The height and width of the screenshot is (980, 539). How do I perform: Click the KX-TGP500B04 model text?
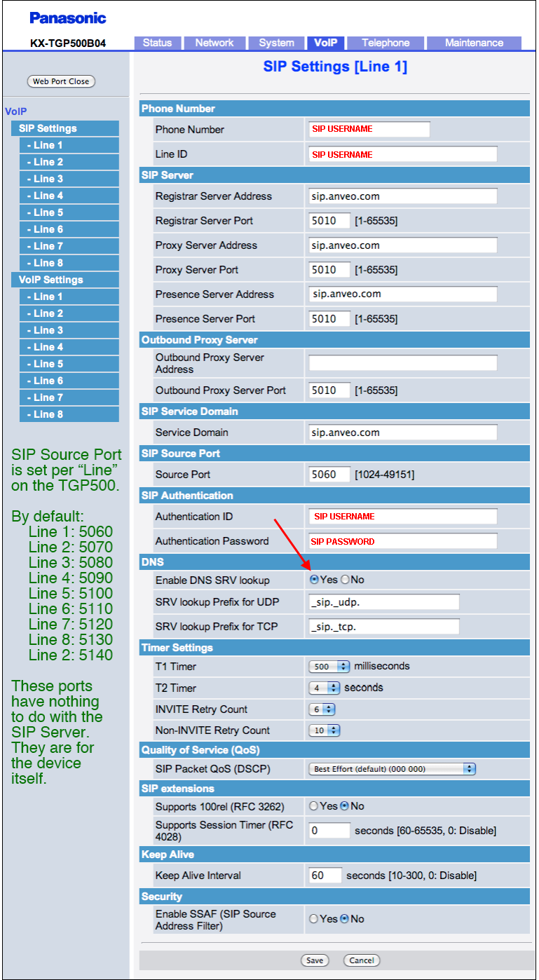(68, 43)
